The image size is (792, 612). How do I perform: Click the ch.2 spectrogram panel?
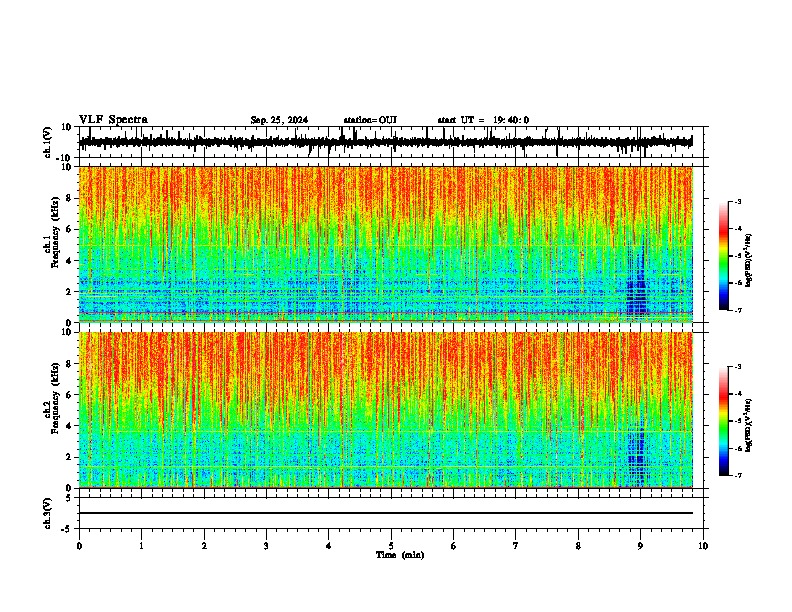(x=385, y=410)
